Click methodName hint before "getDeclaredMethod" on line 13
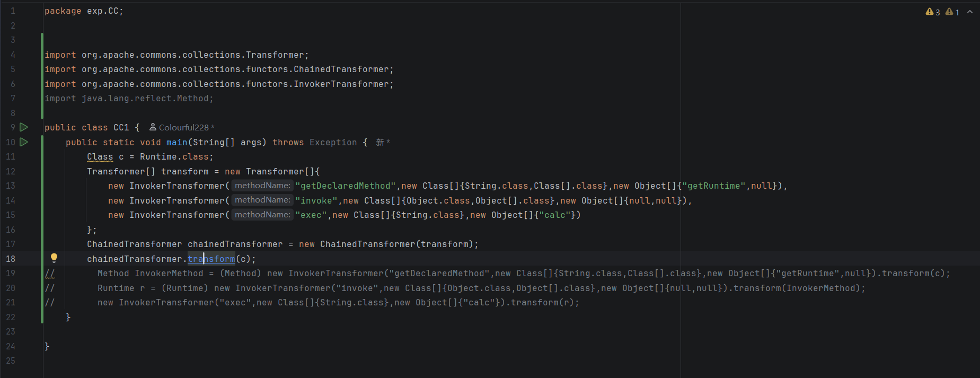Screen dimensions: 980x378 (262, 186)
